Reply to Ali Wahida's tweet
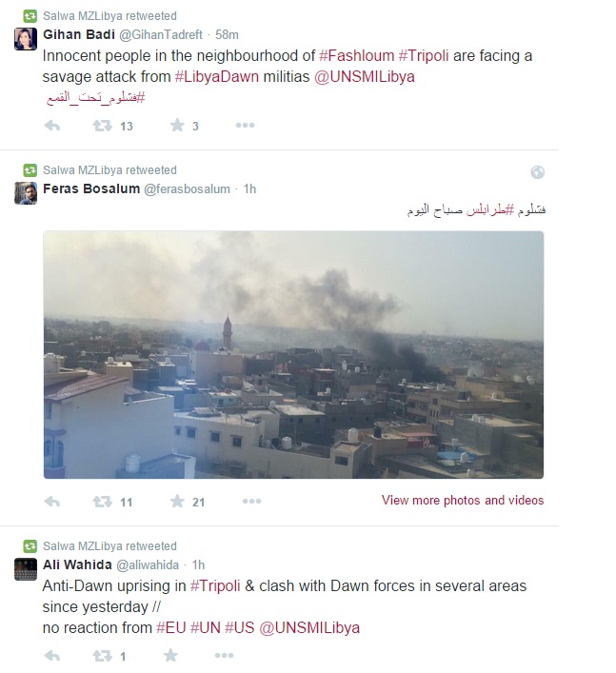Image resolution: width=616 pixels, height=673 pixels. (x=52, y=656)
